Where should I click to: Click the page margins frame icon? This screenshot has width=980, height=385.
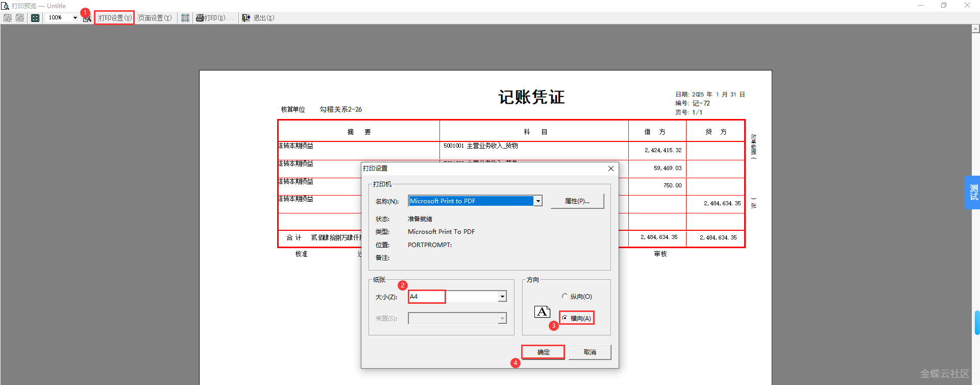(185, 18)
